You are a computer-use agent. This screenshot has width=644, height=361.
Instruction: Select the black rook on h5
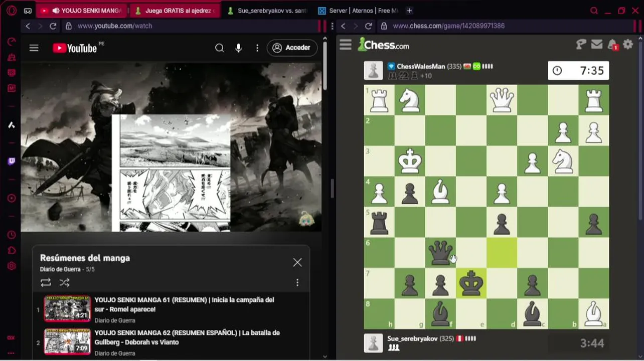click(x=379, y=222)
